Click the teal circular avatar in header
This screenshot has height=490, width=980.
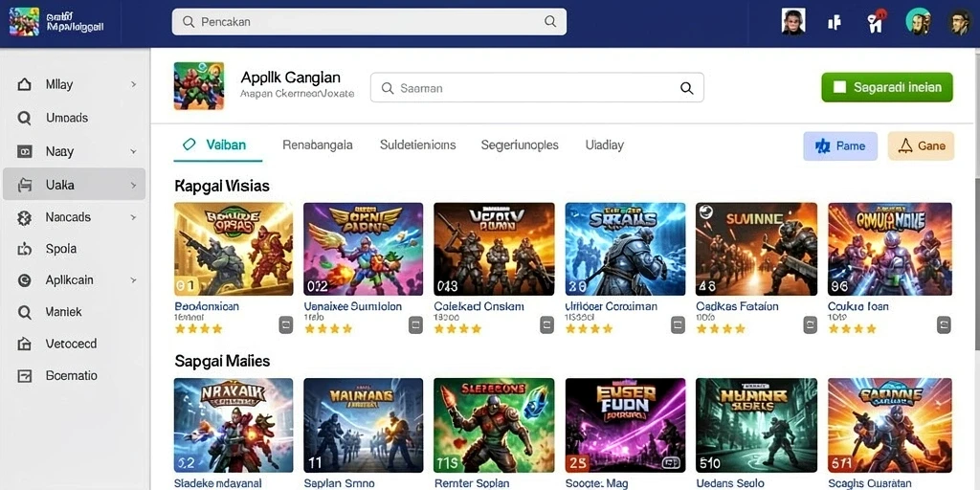[918, 22]
